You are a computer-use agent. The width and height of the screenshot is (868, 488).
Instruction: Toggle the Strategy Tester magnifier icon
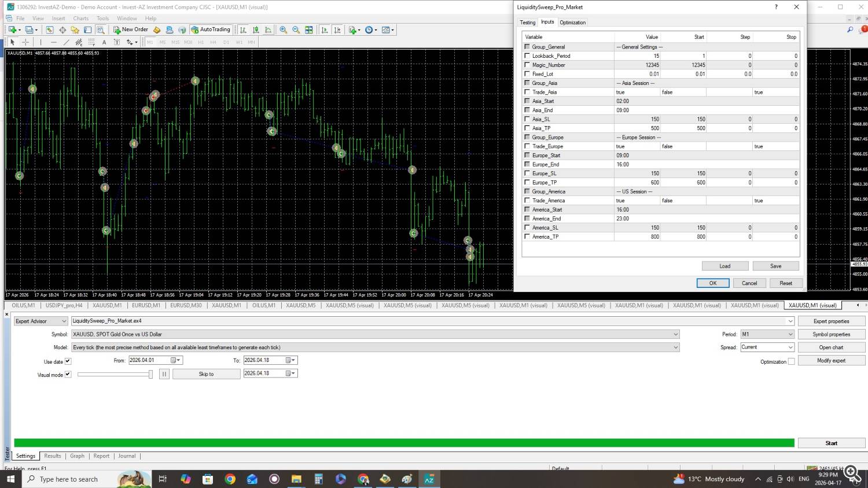click(101, 29)
